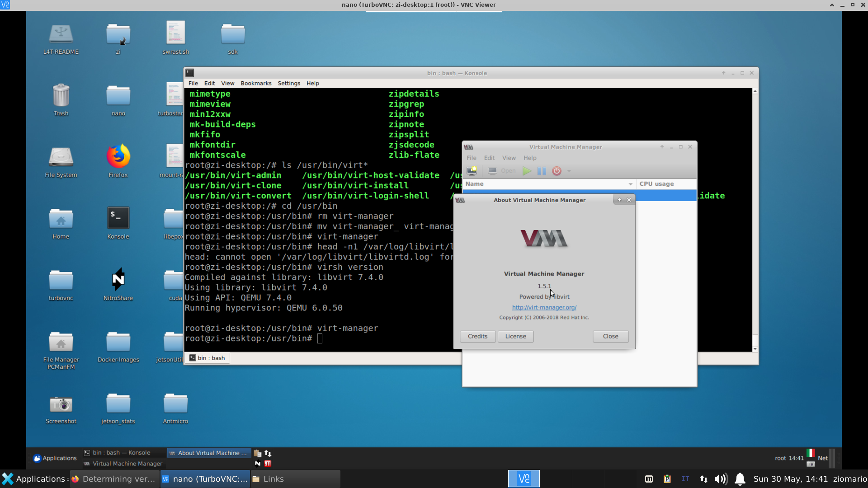Select the 'bin : bash' Konsole tab
The width and height of the screenshot is (868, 488).
(207, 358)
